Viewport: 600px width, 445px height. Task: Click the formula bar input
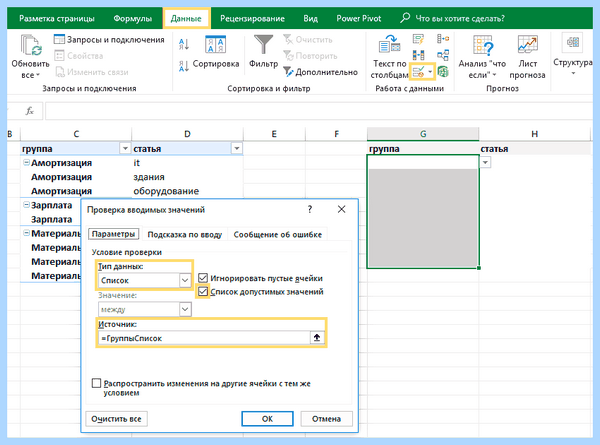point(318,111)
